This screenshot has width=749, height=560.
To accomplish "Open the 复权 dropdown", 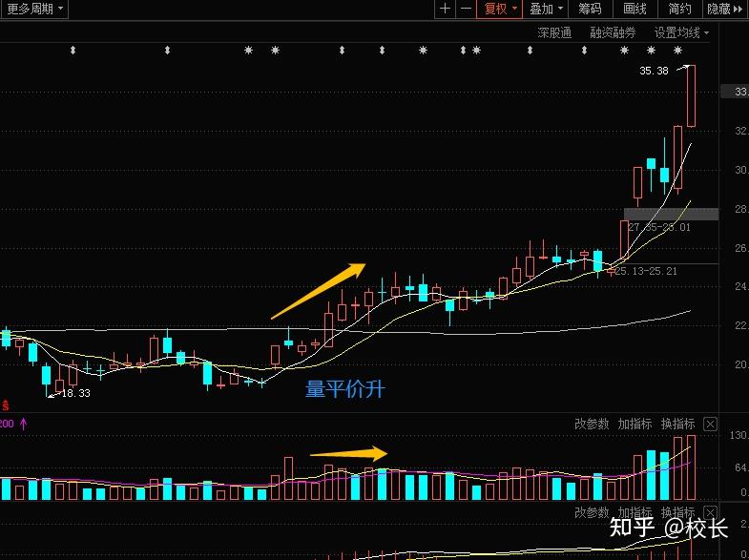I will [x=500, y=10].
